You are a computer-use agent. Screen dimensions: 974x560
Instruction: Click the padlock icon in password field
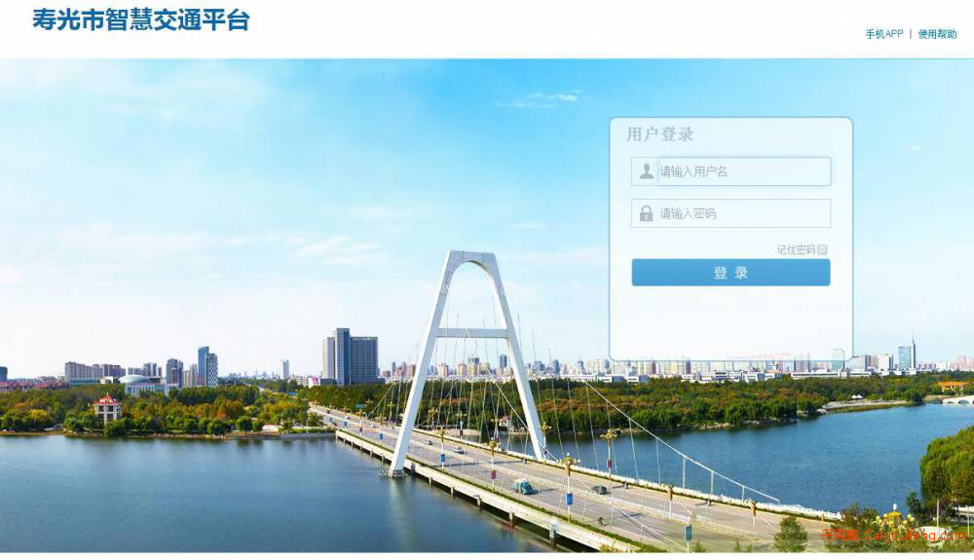646,213
